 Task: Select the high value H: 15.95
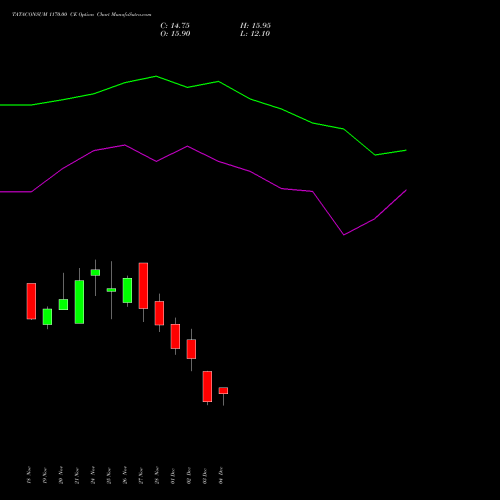coord(255,26)
